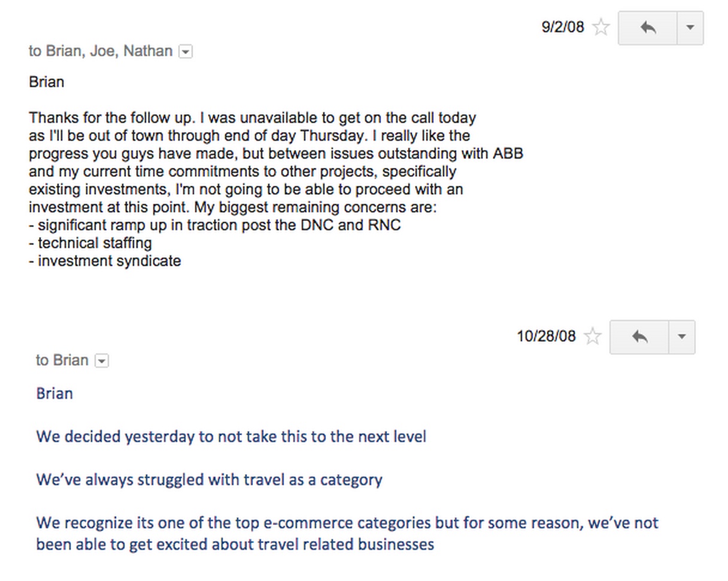The width and height of the screenshot is (728, 581).
Task: Click the 'to Brian, Joe, Nathan' recipient line
Action: coord(101,52)
